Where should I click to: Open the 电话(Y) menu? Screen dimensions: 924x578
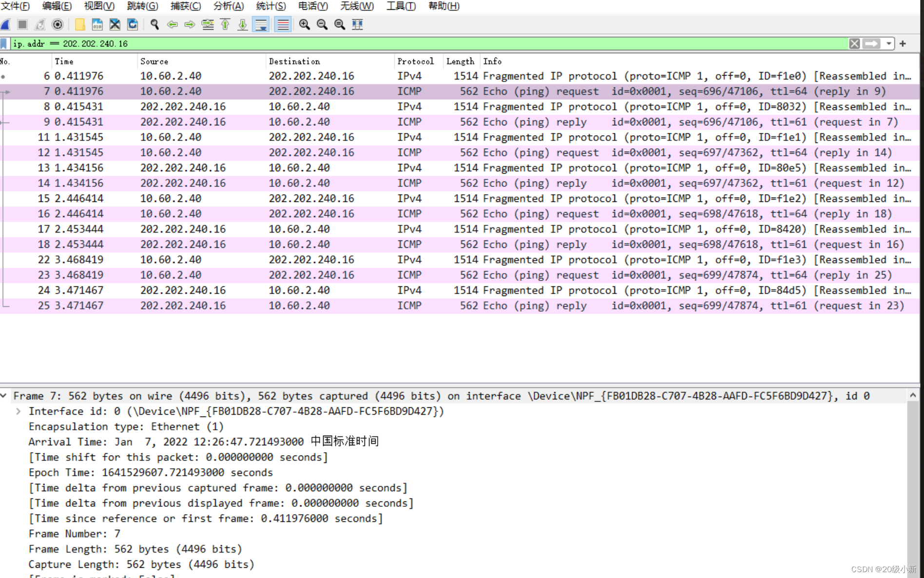click(313, 6)
